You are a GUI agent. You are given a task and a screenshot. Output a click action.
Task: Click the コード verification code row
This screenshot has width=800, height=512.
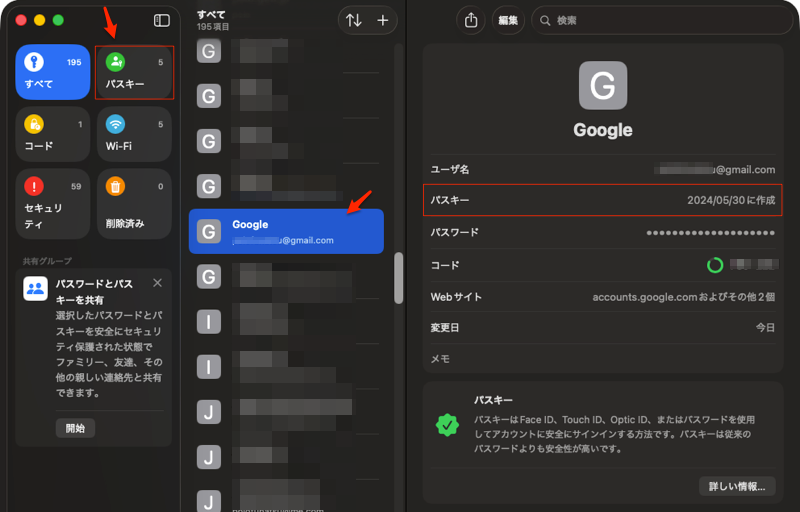(603, 265)
